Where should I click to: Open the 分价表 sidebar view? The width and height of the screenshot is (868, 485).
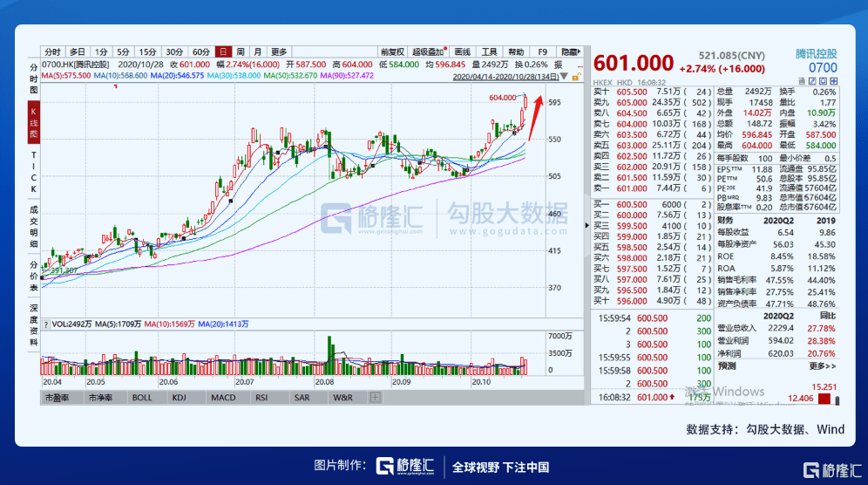click(34, 276)
